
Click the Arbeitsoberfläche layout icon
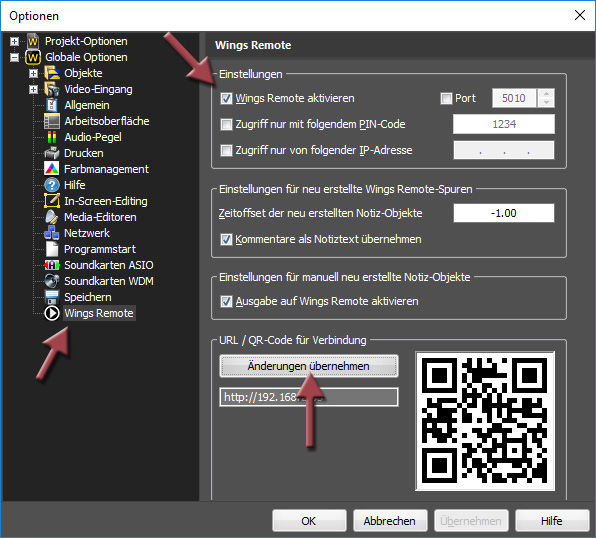tap(52, 121)
